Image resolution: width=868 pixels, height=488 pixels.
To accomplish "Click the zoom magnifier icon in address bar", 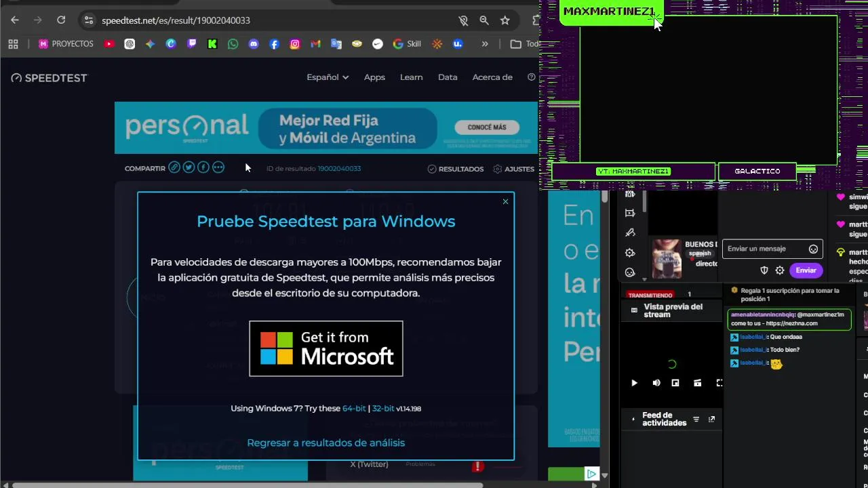I will point(484,20).
